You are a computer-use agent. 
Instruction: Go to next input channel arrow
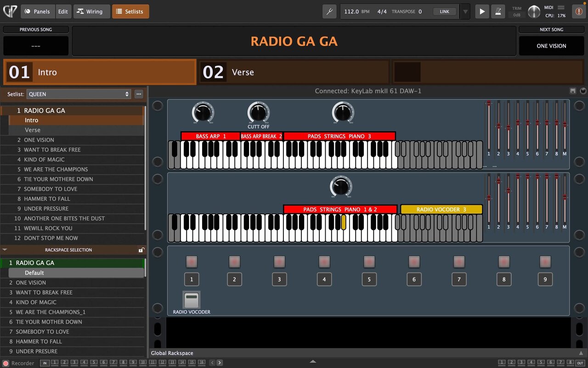click(220, 362)
